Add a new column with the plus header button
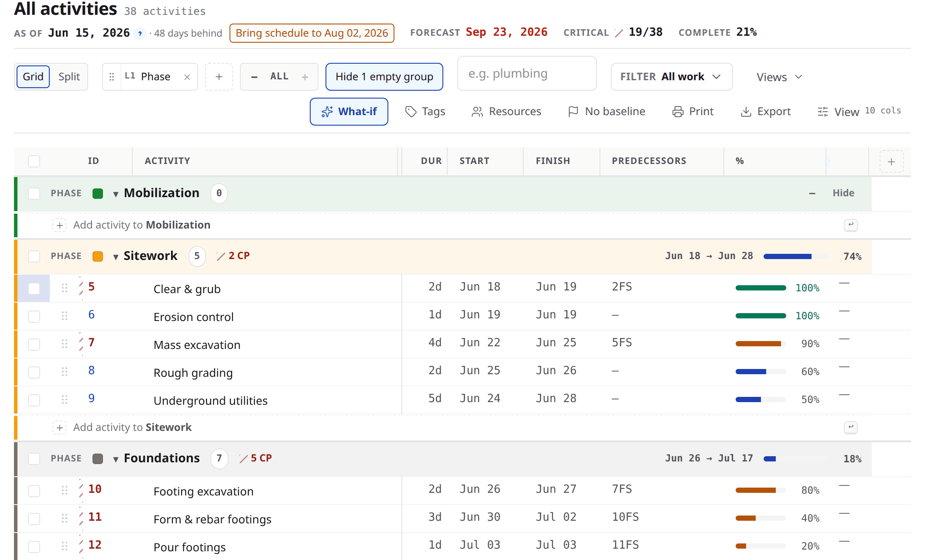 tap(891, 161)
